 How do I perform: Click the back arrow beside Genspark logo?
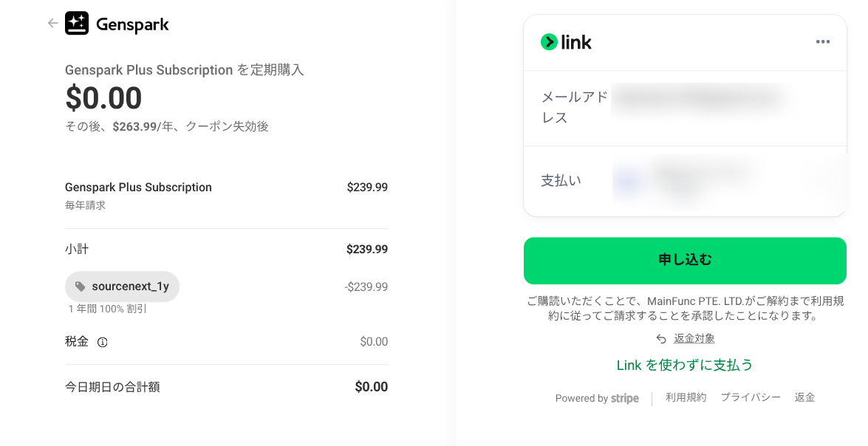pyautogui.click(x=52, y=24)
